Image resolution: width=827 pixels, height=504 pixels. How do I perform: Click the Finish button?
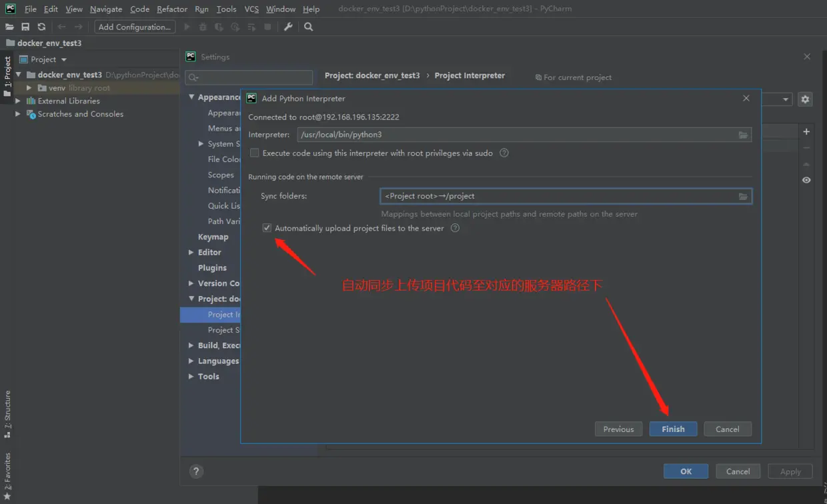point(673,429)
